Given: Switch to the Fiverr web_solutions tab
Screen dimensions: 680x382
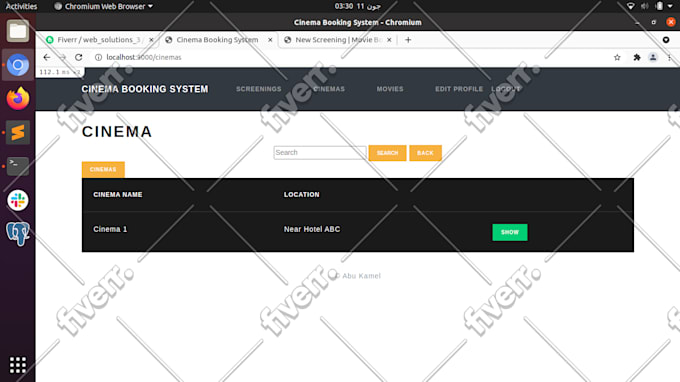Looking at the screenshot, I should click(x=99, y=40).
